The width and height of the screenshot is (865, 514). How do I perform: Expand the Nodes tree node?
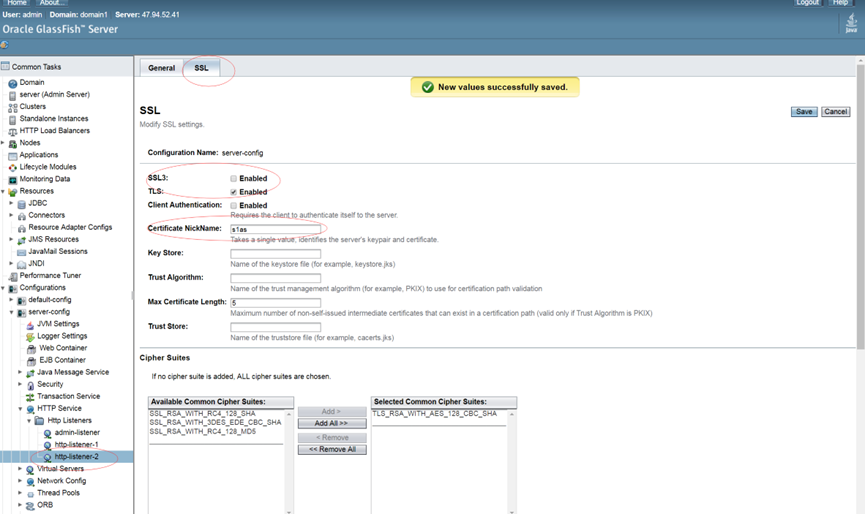point(3,143)
